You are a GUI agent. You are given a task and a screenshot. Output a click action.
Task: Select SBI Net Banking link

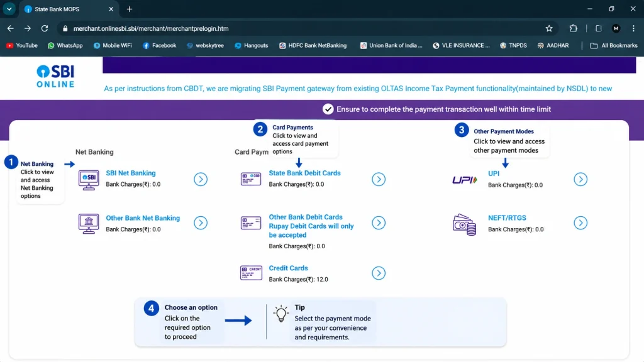pyautogui.click(x=131, y=173)
